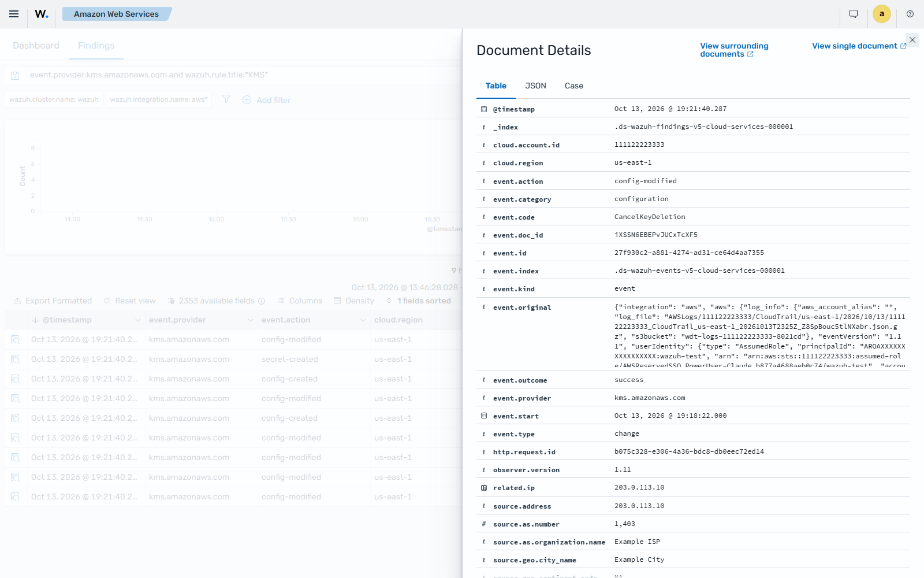
Task: Click the event.original JSON value
Action: (x=760, y=335)
